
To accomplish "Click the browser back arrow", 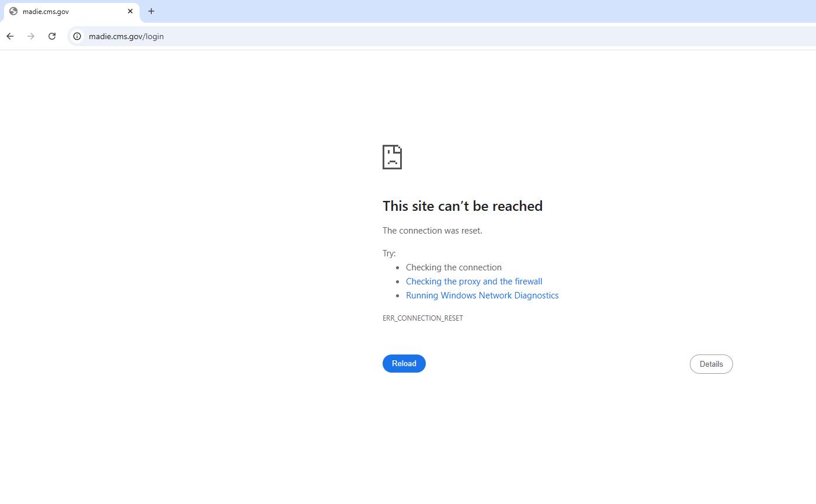I will [10, 36].
